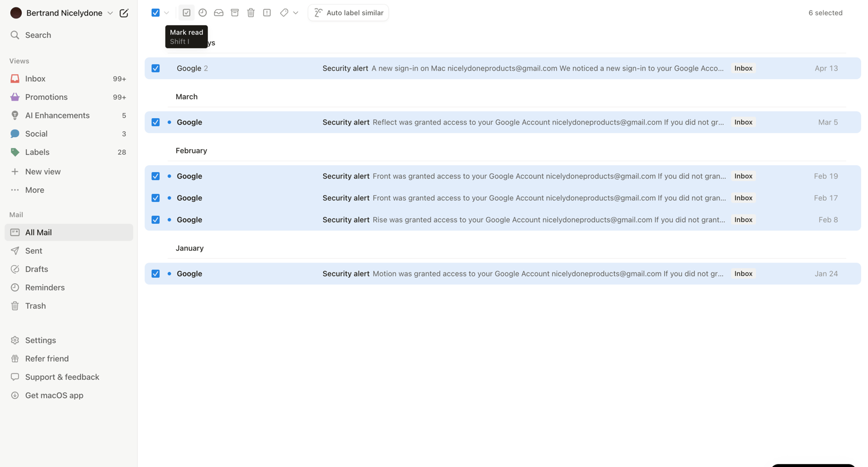Click the Search field in sidebar

point(69,35)
